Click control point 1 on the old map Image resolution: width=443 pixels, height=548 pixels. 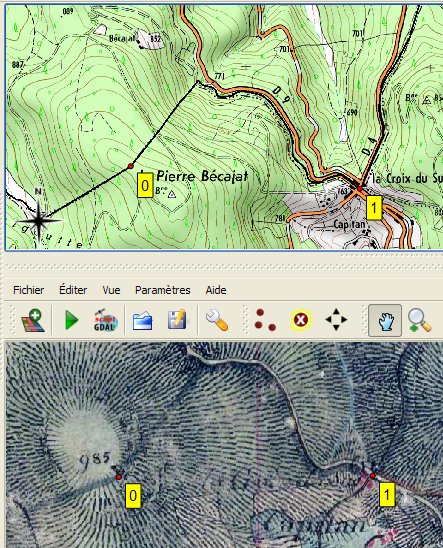tap(372, 476)
